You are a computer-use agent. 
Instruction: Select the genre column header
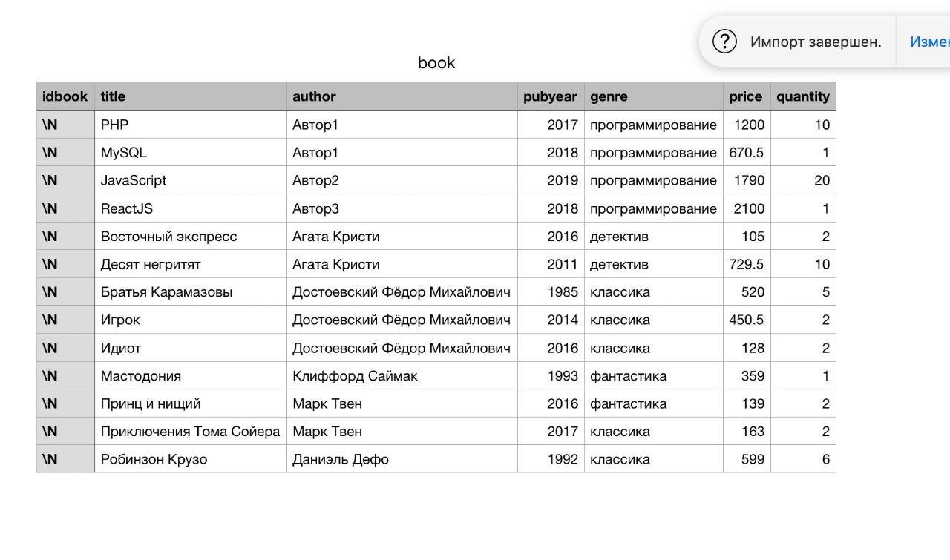(x=654, y=96)
